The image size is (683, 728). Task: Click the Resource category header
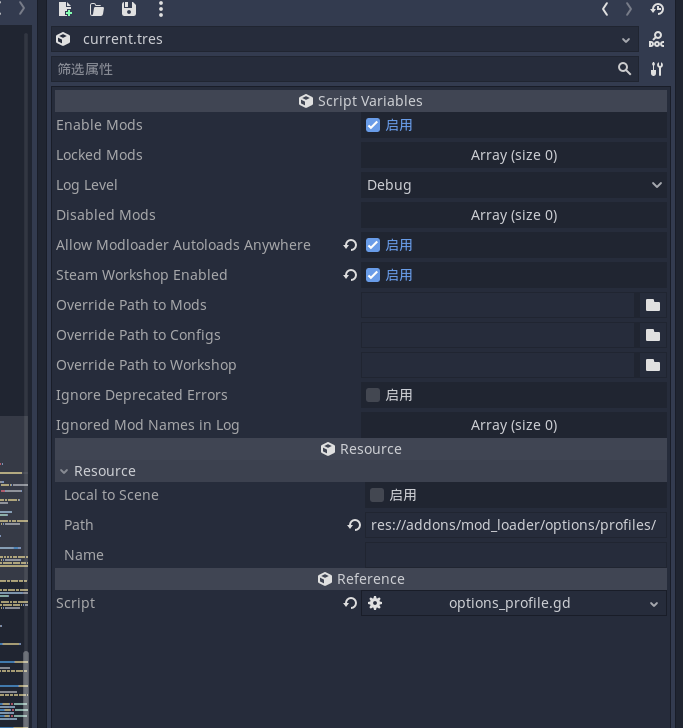(361, 449)
